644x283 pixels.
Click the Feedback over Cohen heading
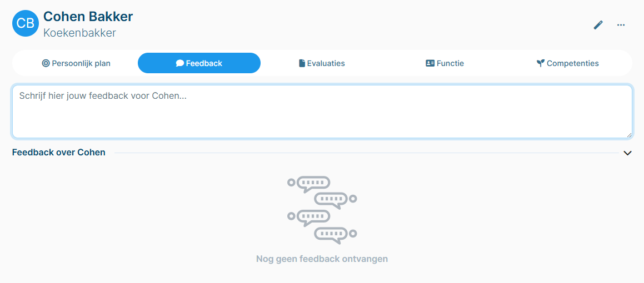pos(59,153)
